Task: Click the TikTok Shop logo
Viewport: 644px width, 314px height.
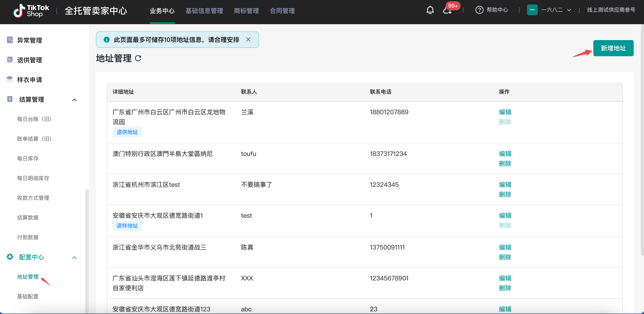Action: tap(32, 11)
